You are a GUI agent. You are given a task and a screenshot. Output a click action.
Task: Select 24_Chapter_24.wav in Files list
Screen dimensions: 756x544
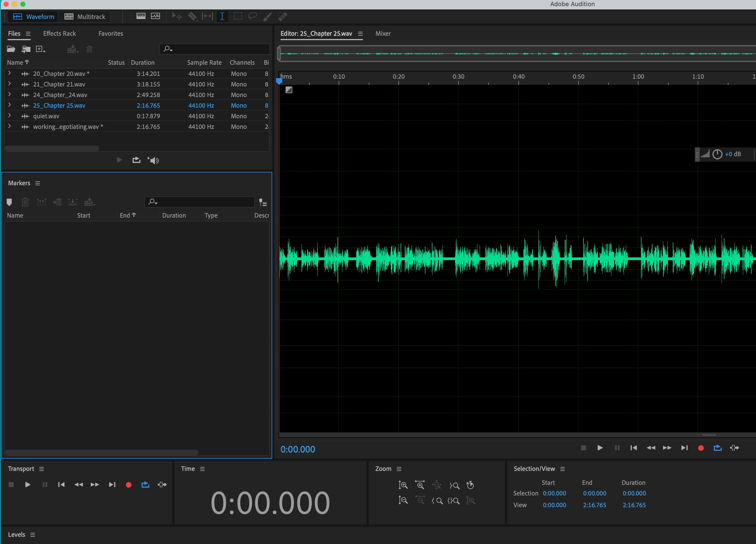[60, 95]
